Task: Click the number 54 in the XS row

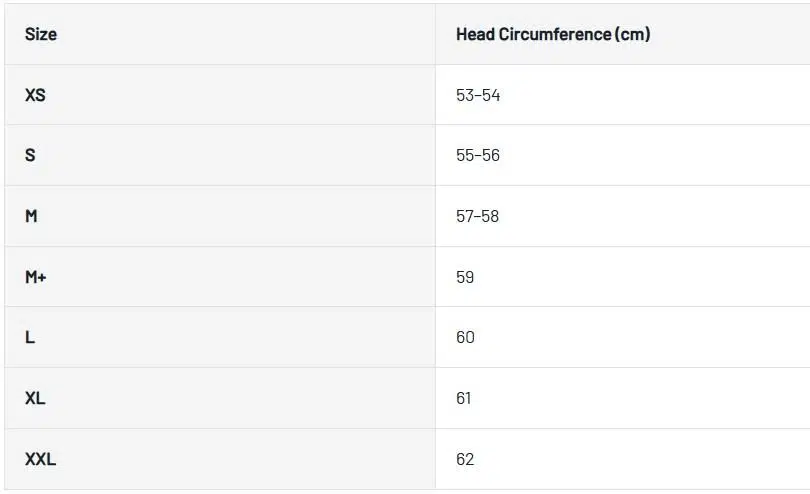Action: point(491,95)
